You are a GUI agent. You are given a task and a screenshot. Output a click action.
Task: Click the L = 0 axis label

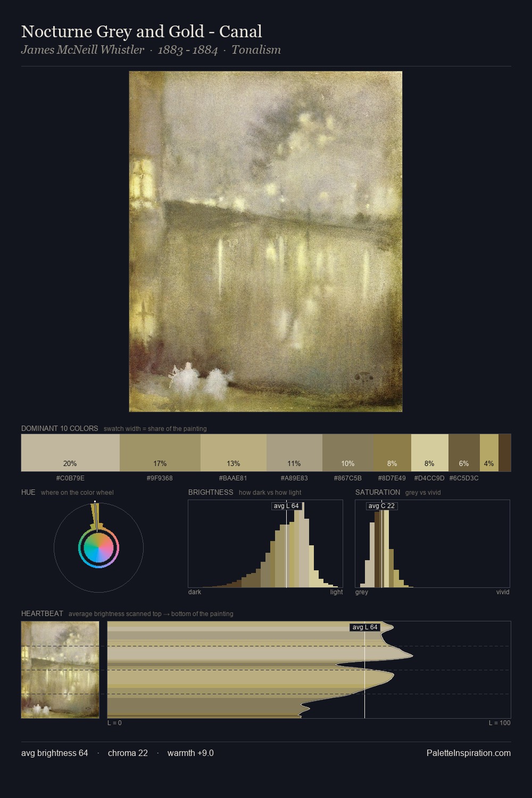pyautogui.click(x=114, y=723)
